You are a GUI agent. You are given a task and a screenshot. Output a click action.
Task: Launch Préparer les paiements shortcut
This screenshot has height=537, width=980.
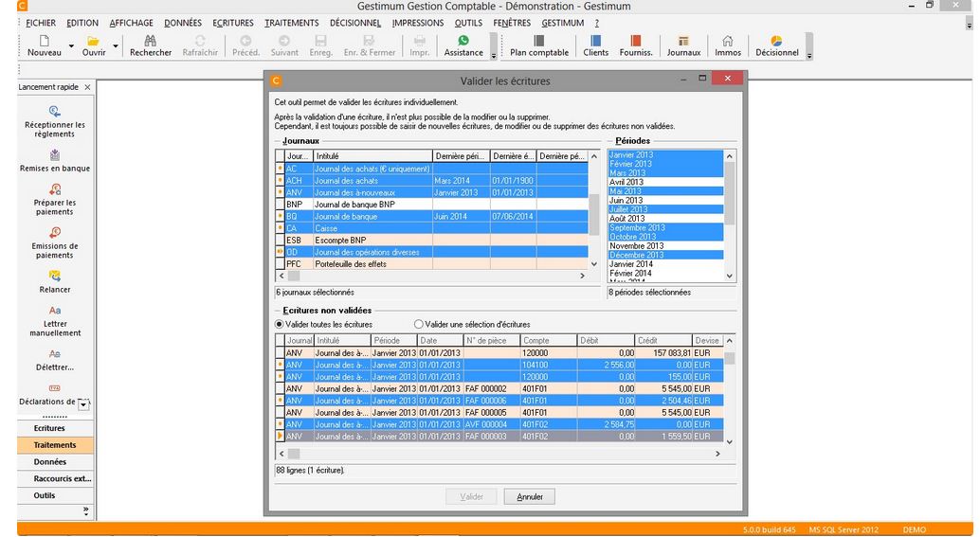tap(55, 199)
